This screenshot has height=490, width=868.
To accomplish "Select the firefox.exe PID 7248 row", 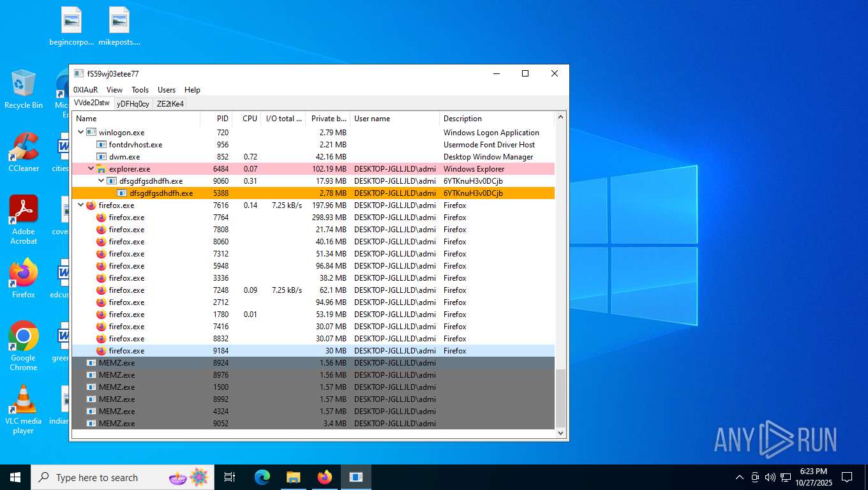I will pos(313,290).
